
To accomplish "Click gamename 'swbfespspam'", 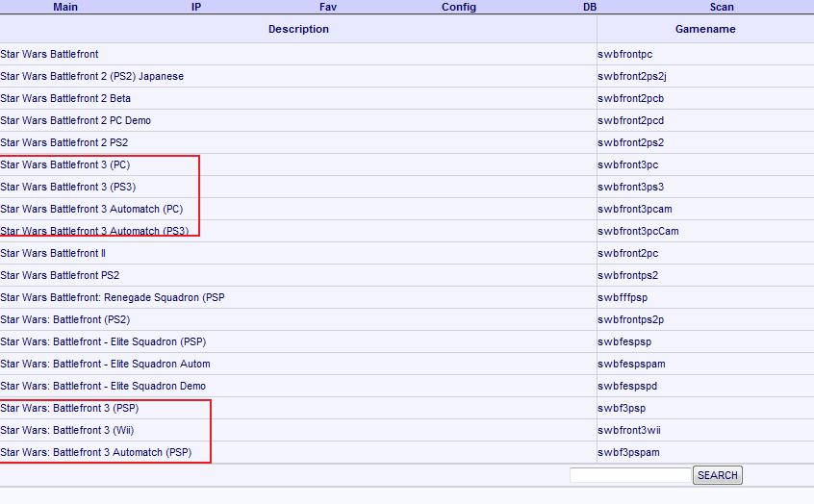I will (632, 364).
